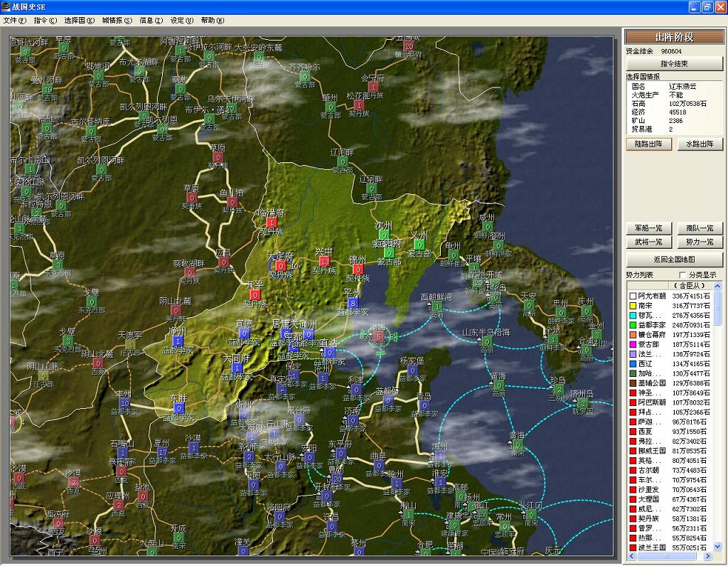Select the 锦州 red city icon
Viewport: 728px width, 566px height.
point(358,269)
